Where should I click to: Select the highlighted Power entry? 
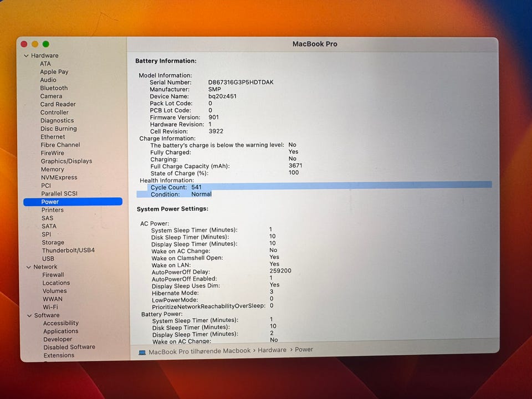pos(73,202)
